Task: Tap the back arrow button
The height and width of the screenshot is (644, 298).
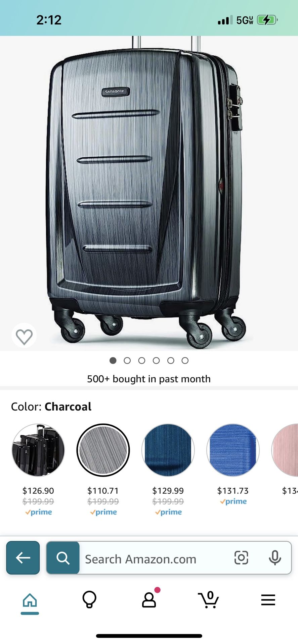Action: (x=23, y=558)
